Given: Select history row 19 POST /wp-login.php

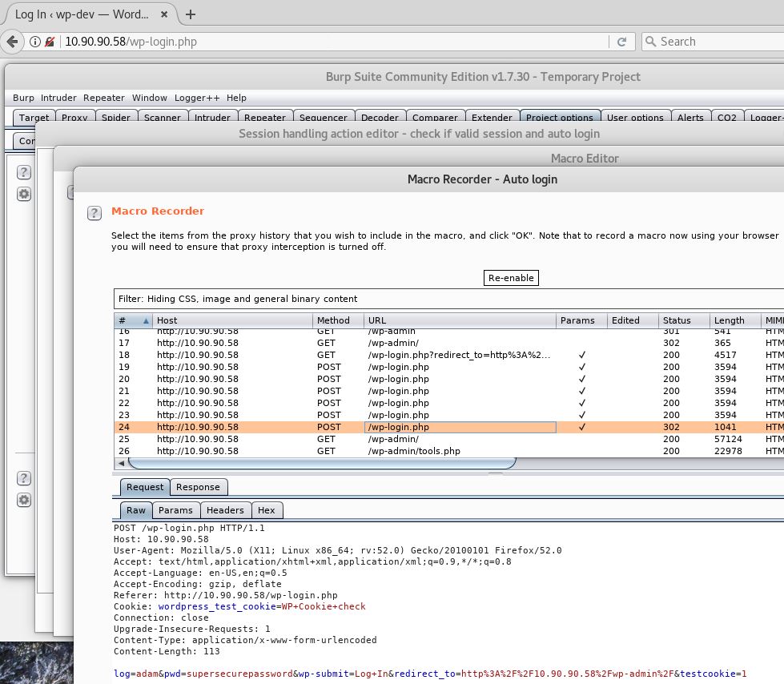Looking at the screenshot, I should pos(448,367).
